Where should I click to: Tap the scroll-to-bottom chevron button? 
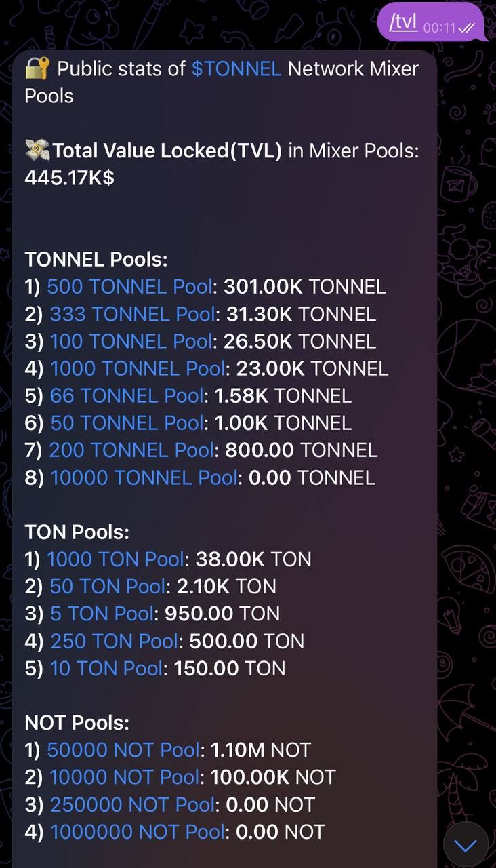pyautogui.click(x=466, y=845)
